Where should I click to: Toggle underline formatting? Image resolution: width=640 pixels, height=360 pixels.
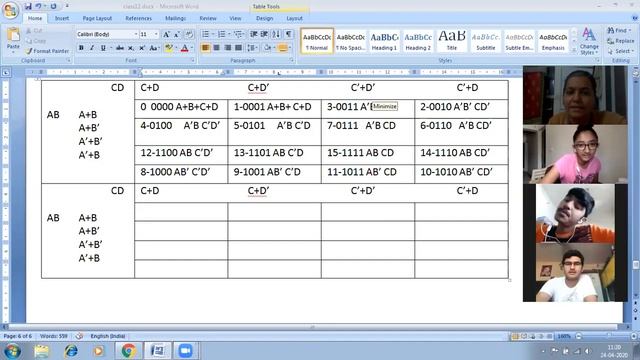[x=103, y=48]
